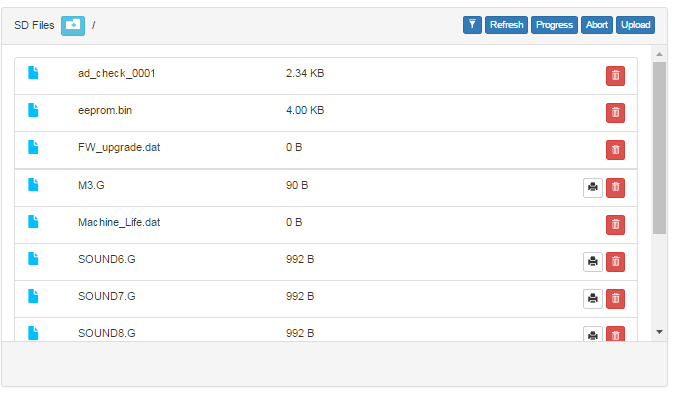Delete eeprom.bin using its trash icon
688x400 pixels.
tap(615, 112)
